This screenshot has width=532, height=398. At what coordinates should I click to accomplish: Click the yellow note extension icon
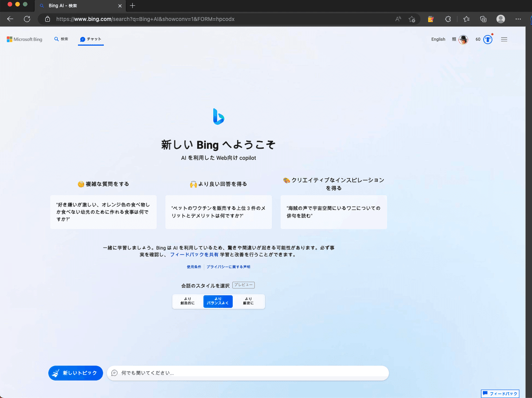(x=430, y=19)
